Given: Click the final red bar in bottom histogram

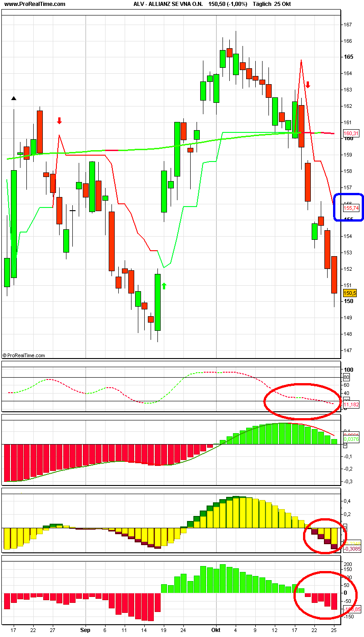Looking at the screenshot, I should (x=334, y=601).
